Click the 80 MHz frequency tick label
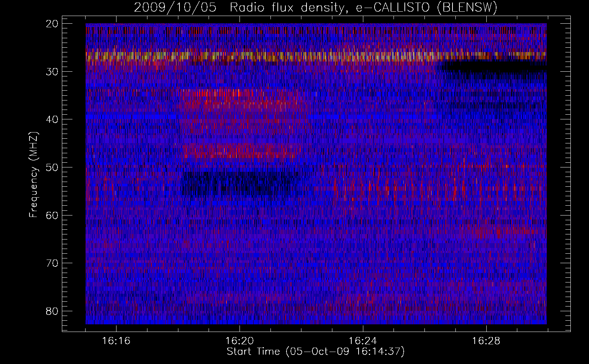Viewport: 589px width, 364px height. 52,311
